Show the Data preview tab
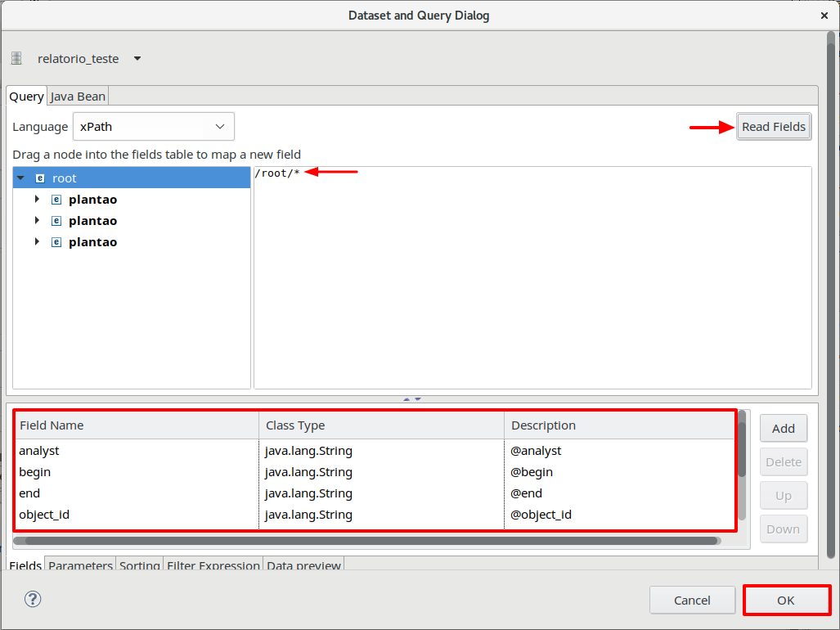Viewport: 840px width, 630px height. tap(303, 565)
